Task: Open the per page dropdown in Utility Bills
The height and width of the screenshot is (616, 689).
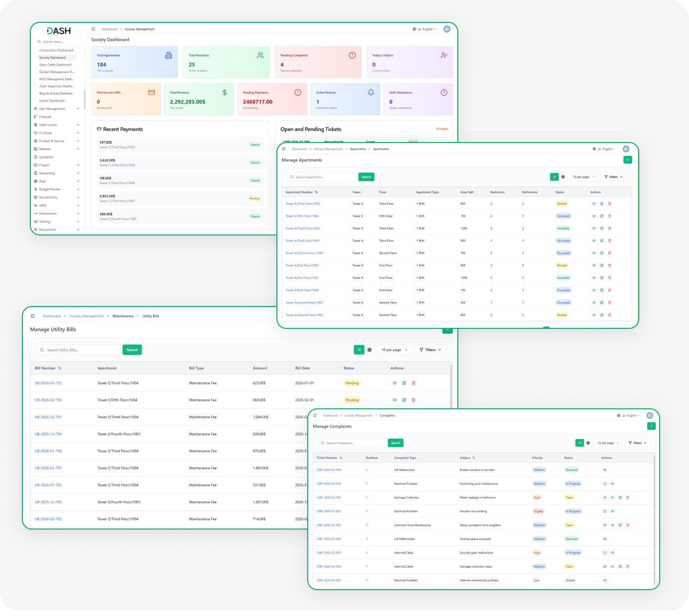Action: [395, 350]
